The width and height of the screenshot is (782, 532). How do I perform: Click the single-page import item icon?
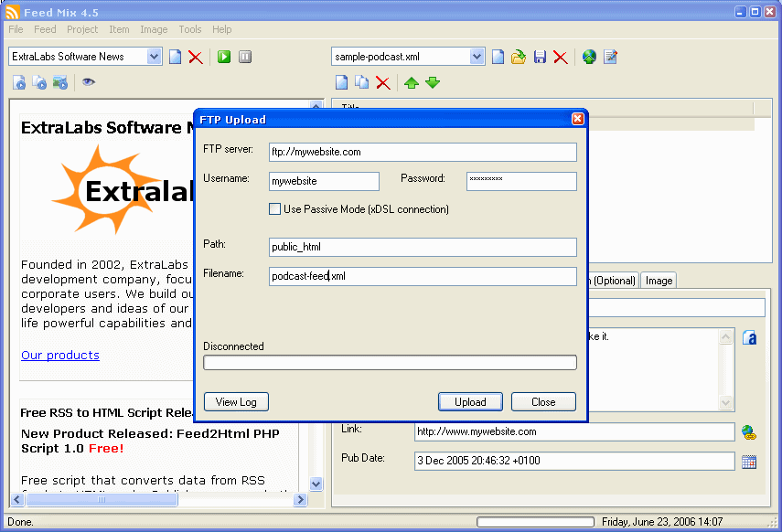(19, 83)
